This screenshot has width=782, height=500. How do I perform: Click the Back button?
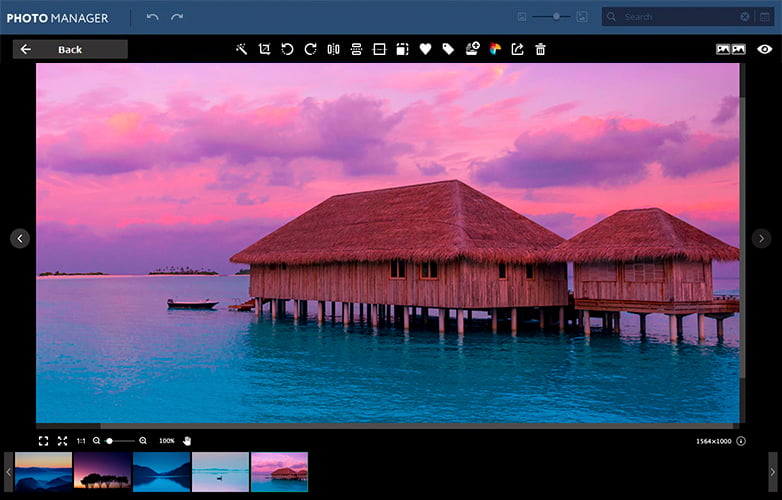pyautogui.click(x=70, y=49)
